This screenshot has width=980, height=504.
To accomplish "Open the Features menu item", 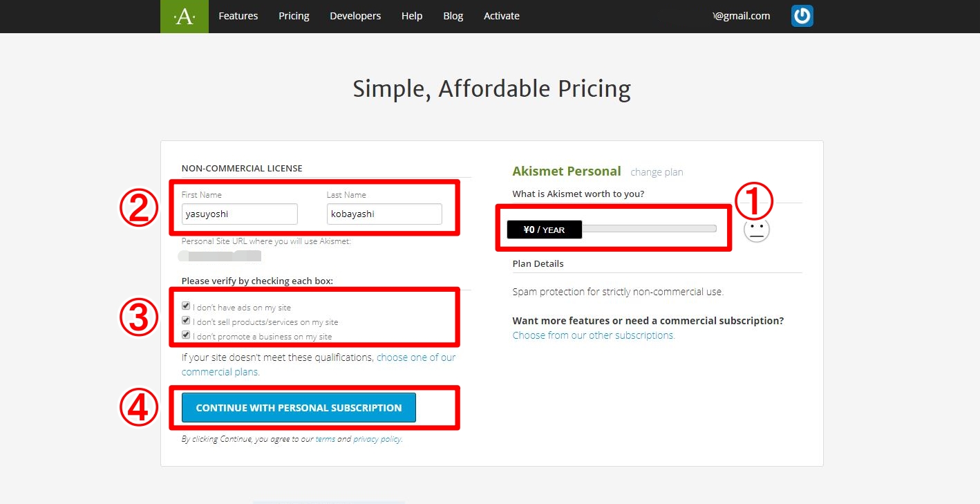I will pos(238,16).
